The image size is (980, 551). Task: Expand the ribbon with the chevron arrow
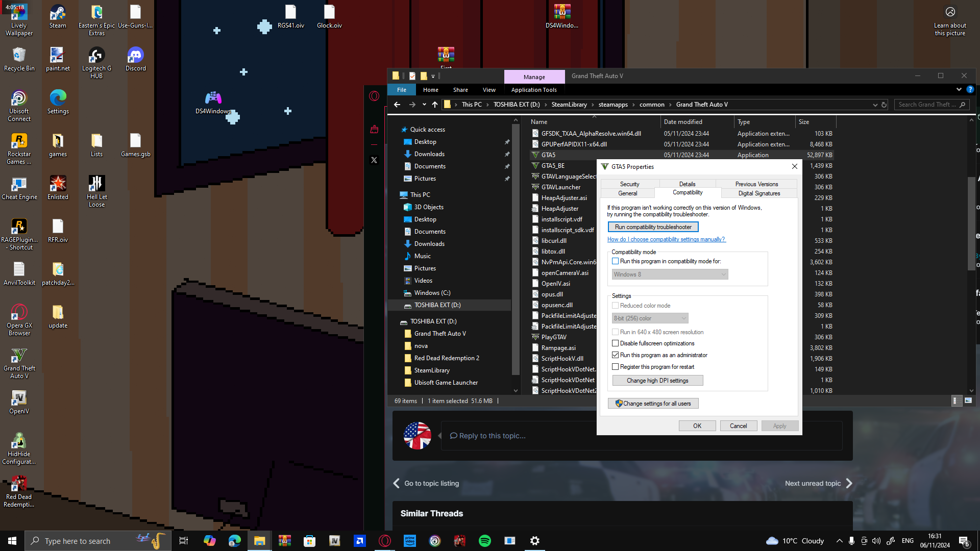tap(959, 89)
